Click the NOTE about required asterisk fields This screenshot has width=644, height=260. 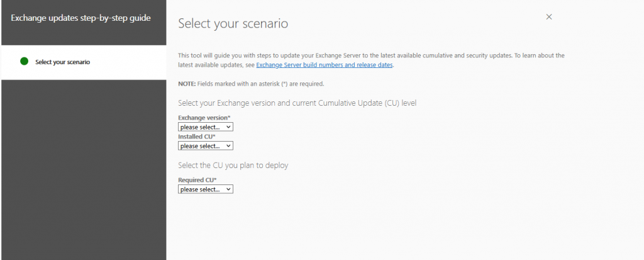pos(251,84)
